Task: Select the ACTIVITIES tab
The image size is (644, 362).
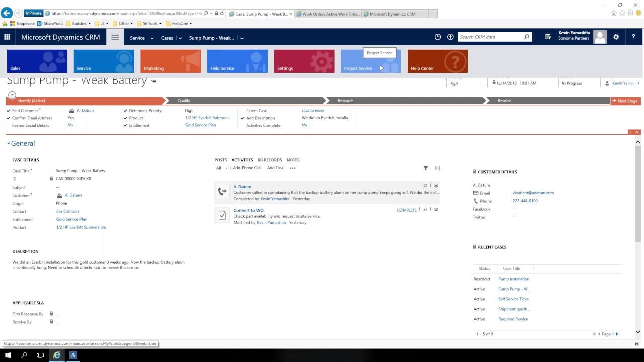Action: coord(242,160)
